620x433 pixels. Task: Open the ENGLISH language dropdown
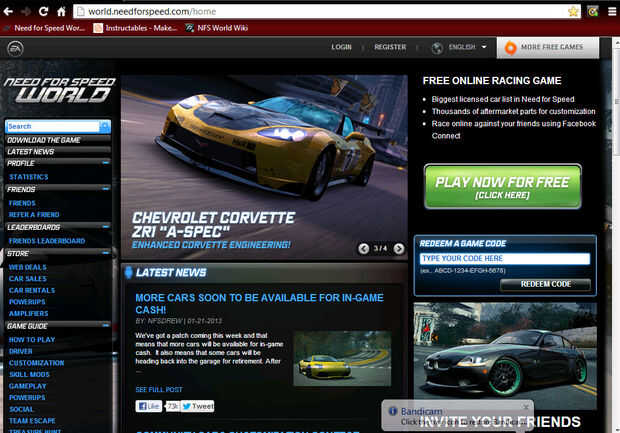tap(467, 47)
